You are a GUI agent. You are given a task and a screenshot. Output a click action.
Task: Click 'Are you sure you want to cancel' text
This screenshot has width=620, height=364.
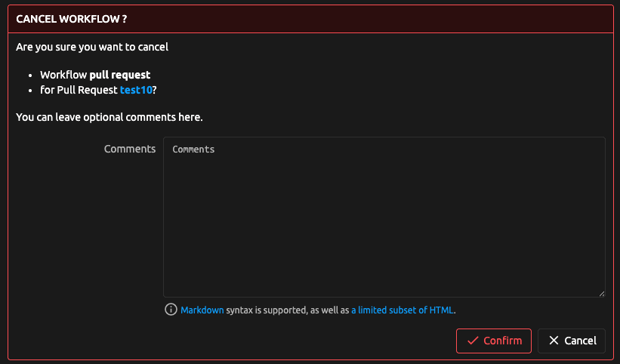[x=91, y=47]
